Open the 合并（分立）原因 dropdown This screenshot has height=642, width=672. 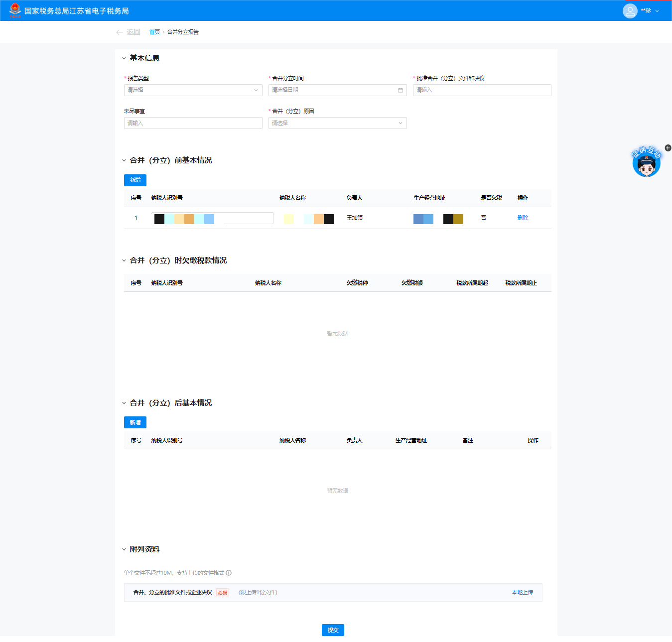tap(337, 123)
